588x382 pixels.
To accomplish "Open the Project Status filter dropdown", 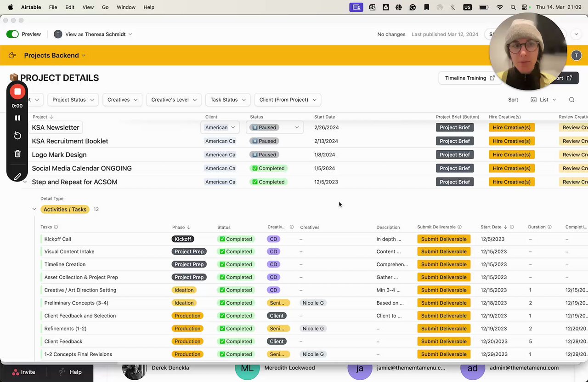I will click(73, 100).
